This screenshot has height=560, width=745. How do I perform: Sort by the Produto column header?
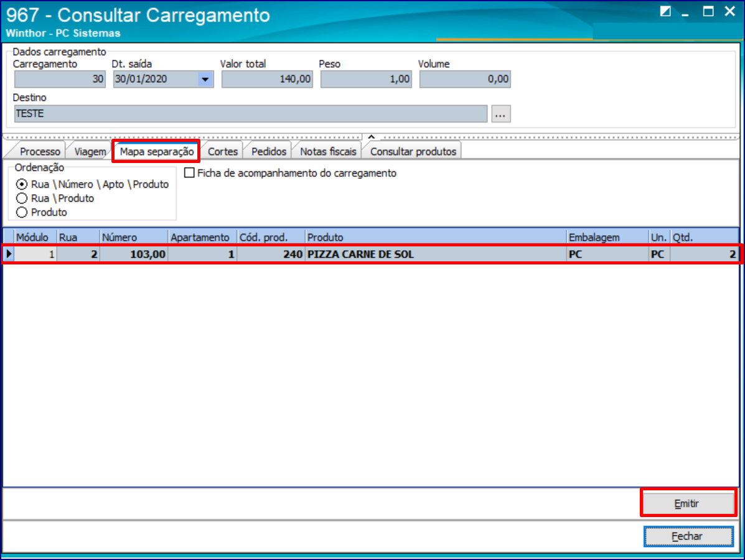436,237
